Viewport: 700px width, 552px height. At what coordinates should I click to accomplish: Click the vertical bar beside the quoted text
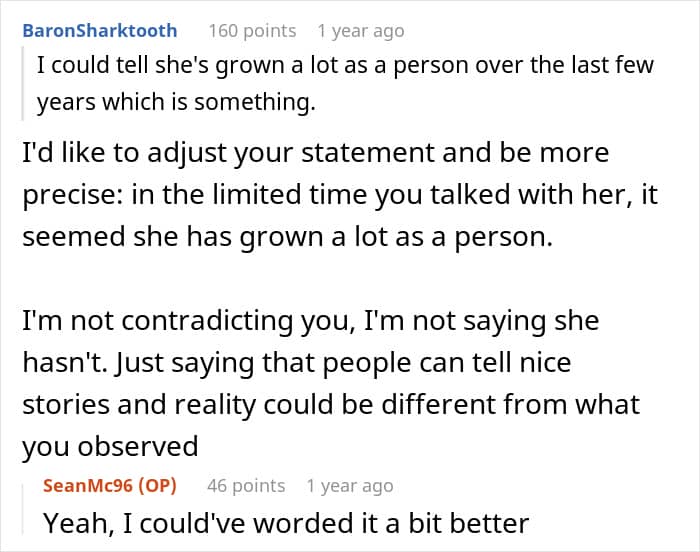coord(22,83)
